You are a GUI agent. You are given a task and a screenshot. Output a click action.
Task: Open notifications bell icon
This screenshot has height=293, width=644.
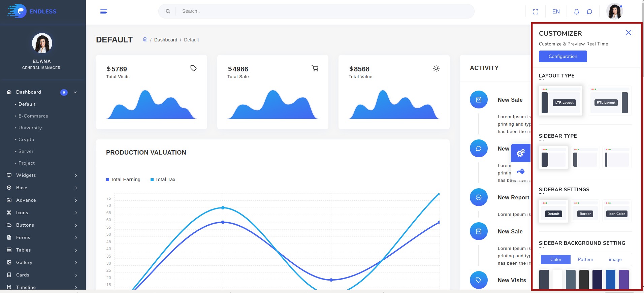[577, 12]
